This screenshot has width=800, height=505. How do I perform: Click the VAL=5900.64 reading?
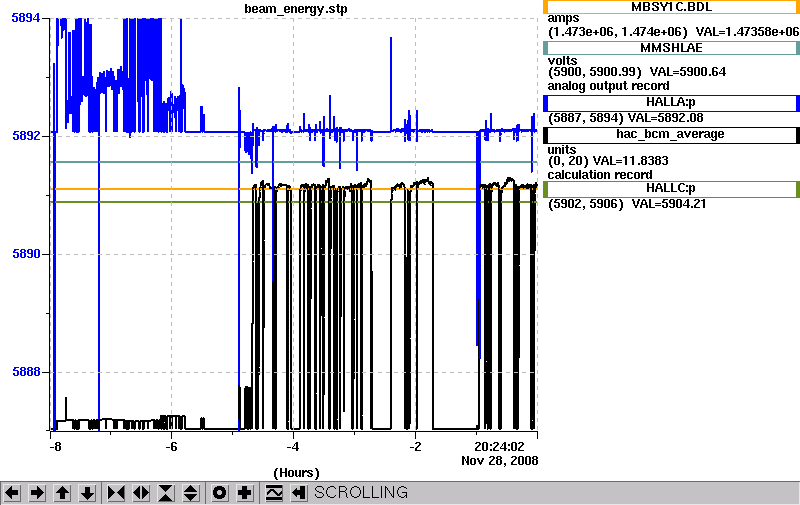pyautogui.click(x=688, y=72)
